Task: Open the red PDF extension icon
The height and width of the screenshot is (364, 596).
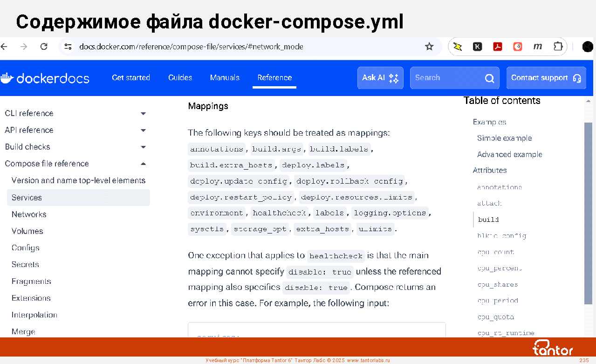Action: [498, 47]
